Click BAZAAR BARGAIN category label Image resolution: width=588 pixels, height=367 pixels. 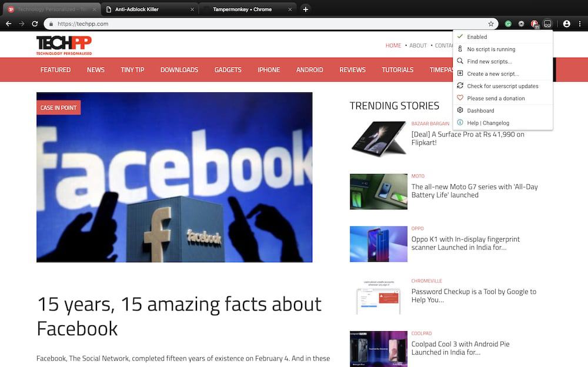430,124
